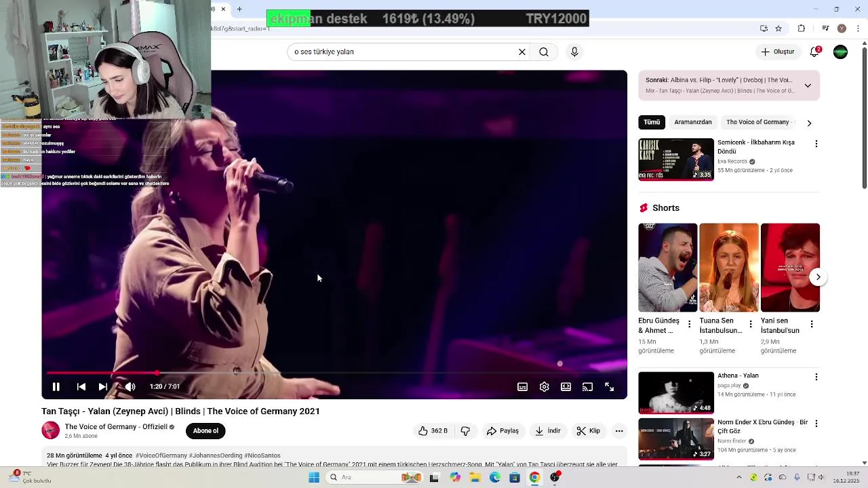Like the video with thumbs up
The image size is (868, 488).
(433, 430)
